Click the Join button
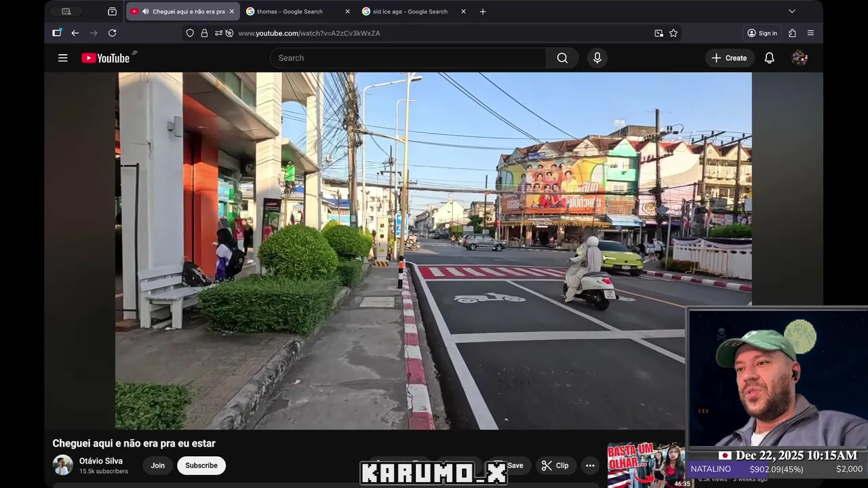 [158, 466]
